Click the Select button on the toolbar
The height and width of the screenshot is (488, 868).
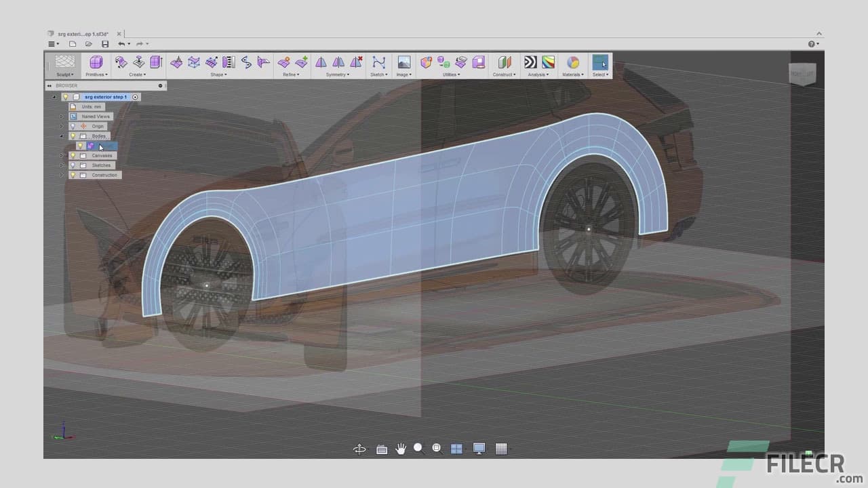599,64
